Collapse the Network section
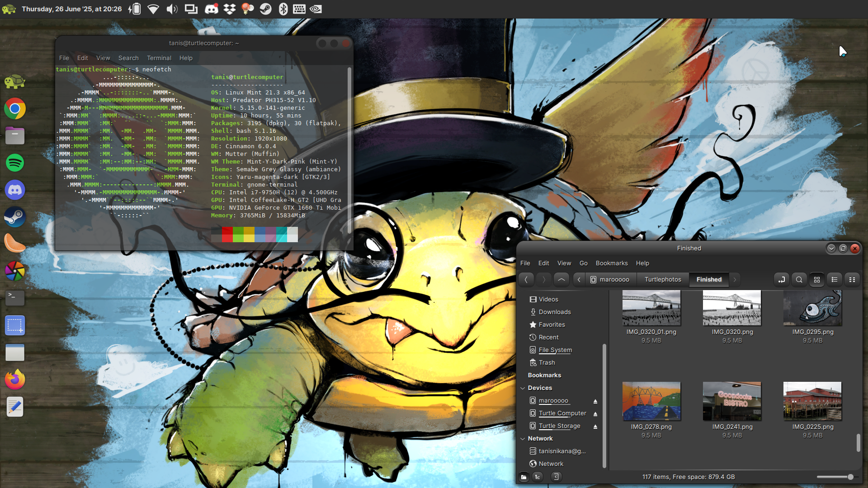Image resolution: width=868 pixels, height=488 pixels. click(x=523, y=439)
